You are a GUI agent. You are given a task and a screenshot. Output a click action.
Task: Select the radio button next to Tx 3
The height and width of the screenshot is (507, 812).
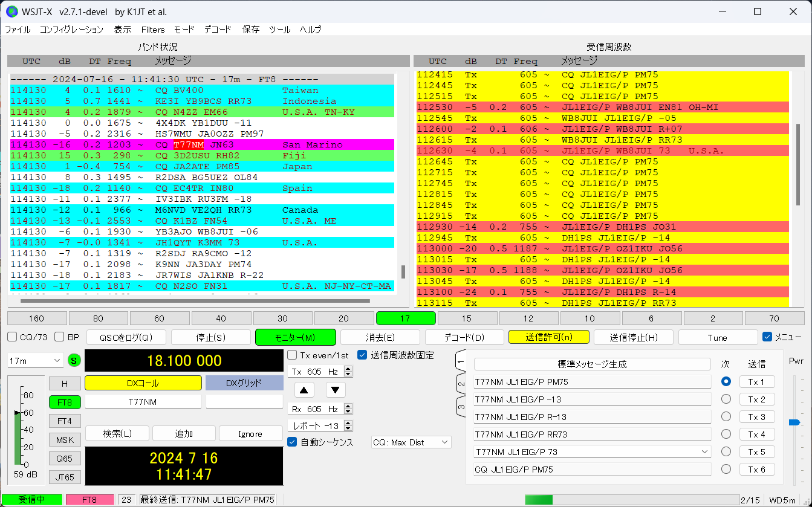click(726, 416)
